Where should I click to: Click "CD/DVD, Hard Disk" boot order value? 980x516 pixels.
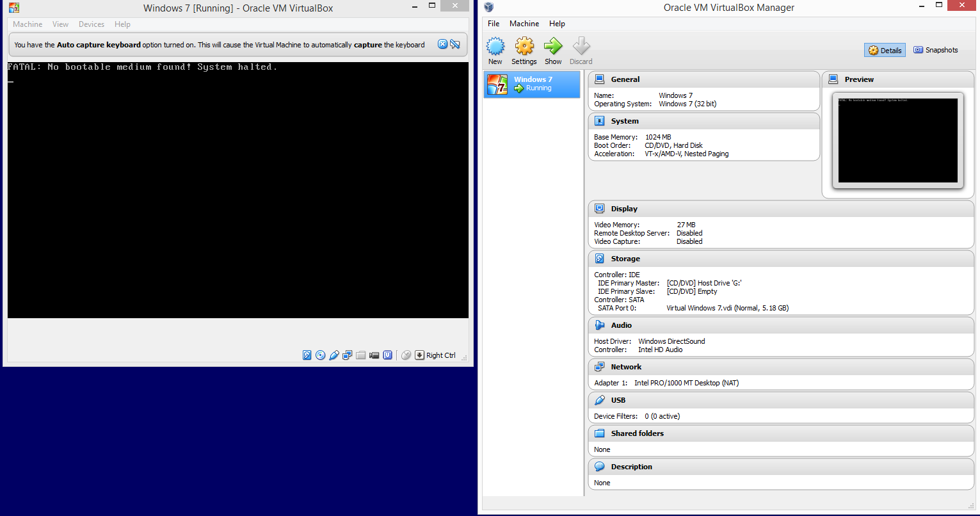pos(673,145)
